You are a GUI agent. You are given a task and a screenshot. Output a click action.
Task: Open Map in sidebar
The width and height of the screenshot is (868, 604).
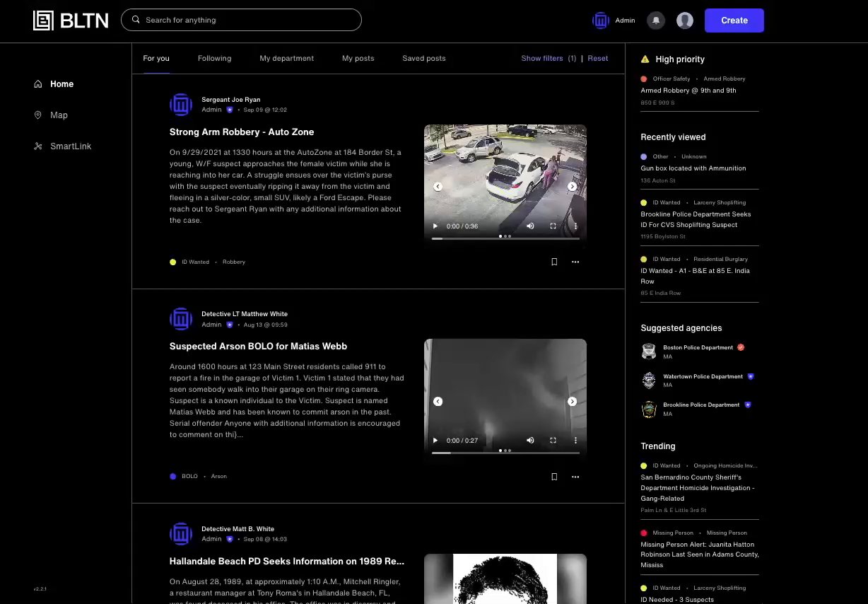(59, 115)
